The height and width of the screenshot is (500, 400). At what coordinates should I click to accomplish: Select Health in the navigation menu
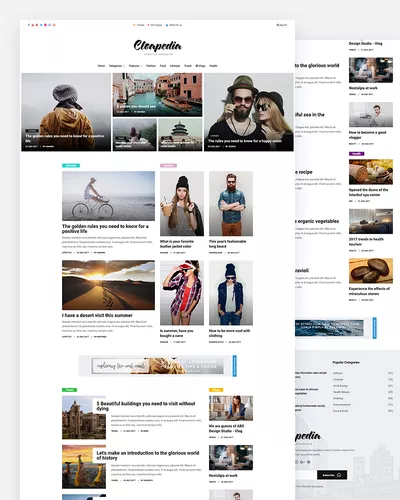click(213, 66)
